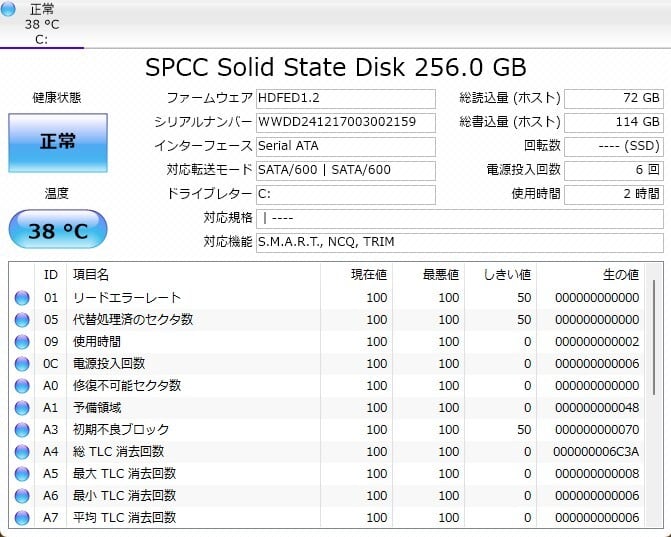Click the 38 °C temperature button
The image size is (671, 537).
[58, 231]
